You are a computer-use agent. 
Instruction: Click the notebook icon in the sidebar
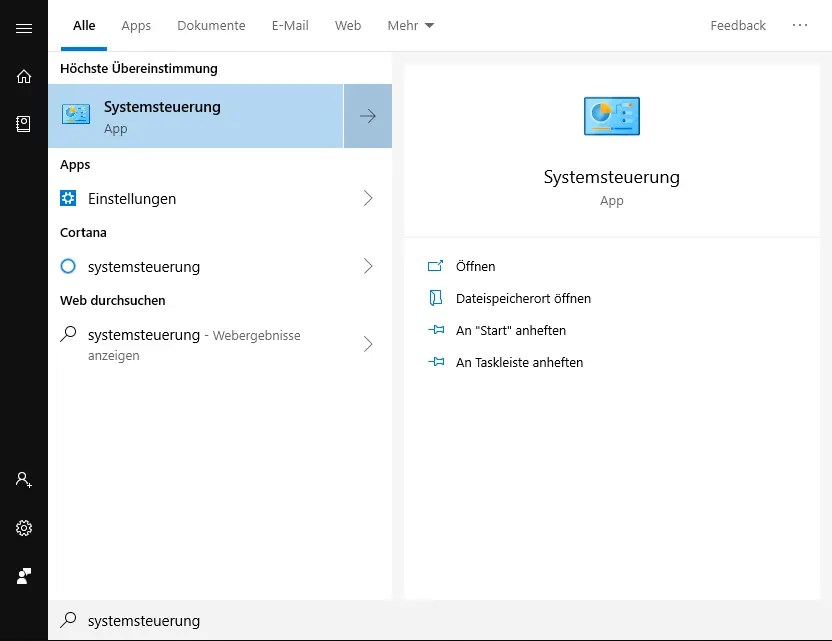point(23,124)
